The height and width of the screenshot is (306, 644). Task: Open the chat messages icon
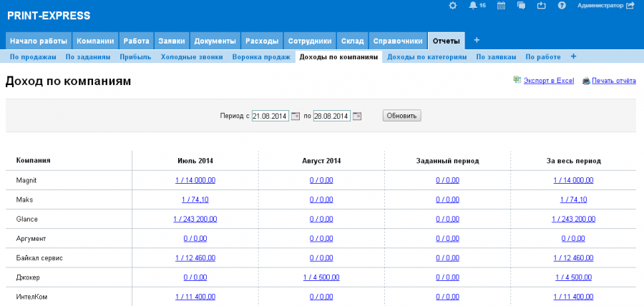[x=521, y=6]
